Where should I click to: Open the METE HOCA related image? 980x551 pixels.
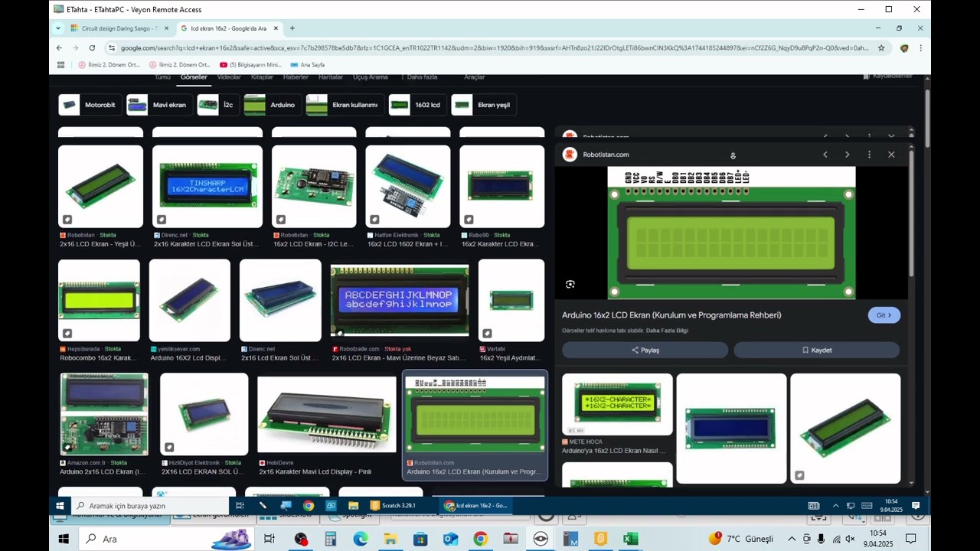(x=617, y=404)
